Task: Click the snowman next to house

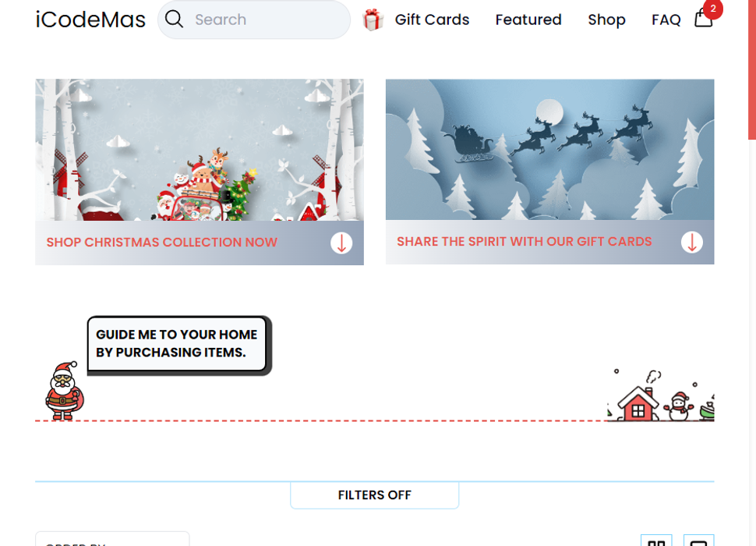Action: coord(679,406)
